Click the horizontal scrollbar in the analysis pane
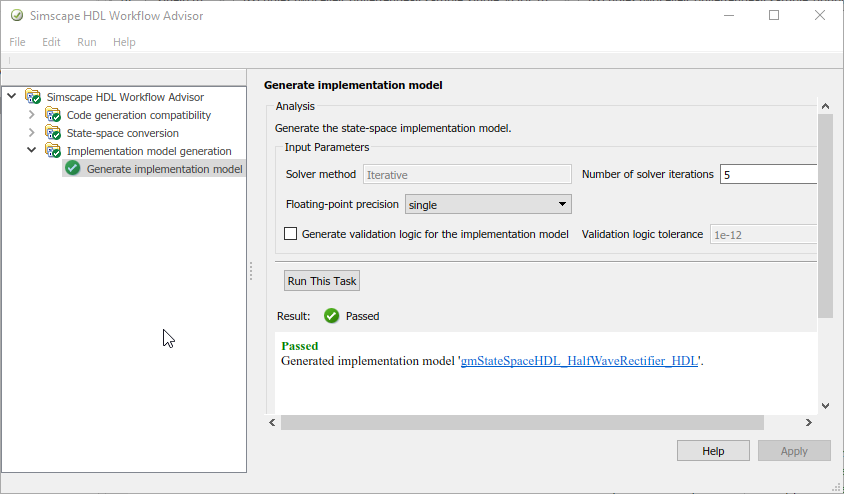 tap(540, 423)
